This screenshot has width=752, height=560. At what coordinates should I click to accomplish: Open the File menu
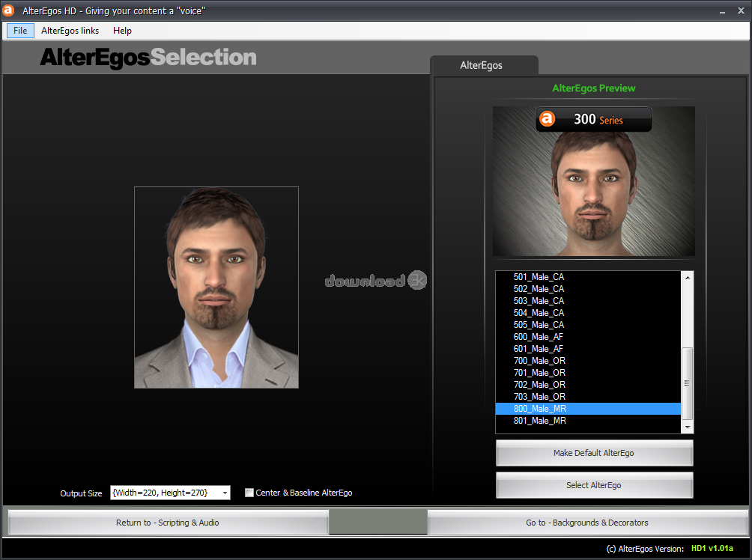tap(20, 31)
